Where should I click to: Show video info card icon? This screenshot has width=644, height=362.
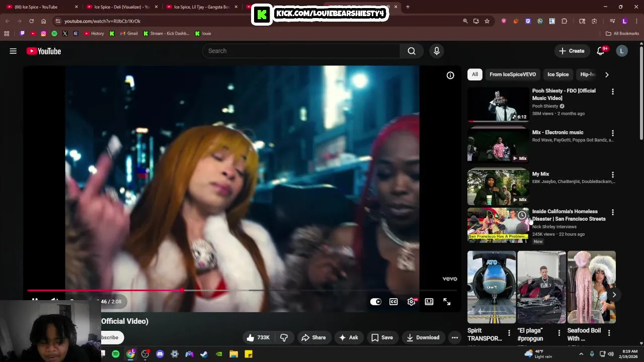tap(450, 75)
